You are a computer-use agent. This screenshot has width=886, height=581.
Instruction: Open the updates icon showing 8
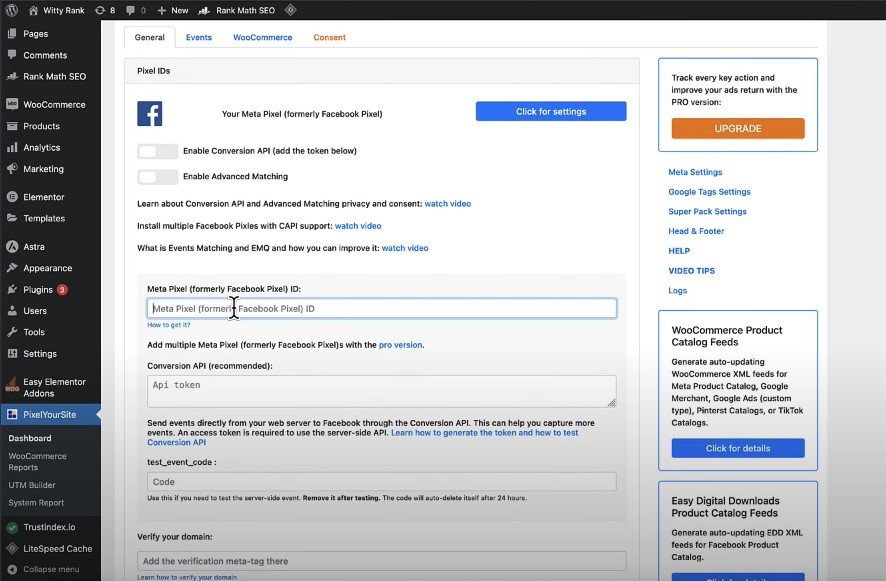(x=100, y=10)
